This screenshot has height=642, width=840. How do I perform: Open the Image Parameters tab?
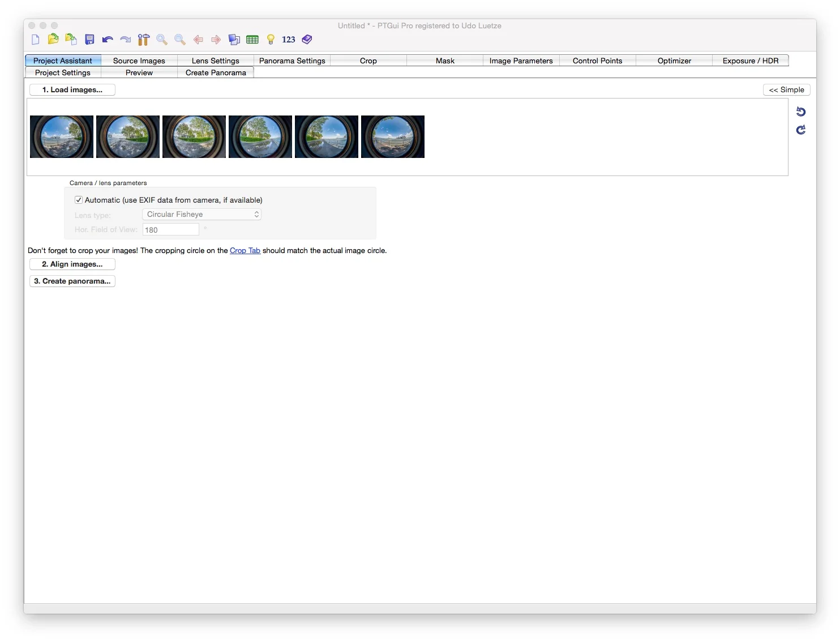pos(521,61)
